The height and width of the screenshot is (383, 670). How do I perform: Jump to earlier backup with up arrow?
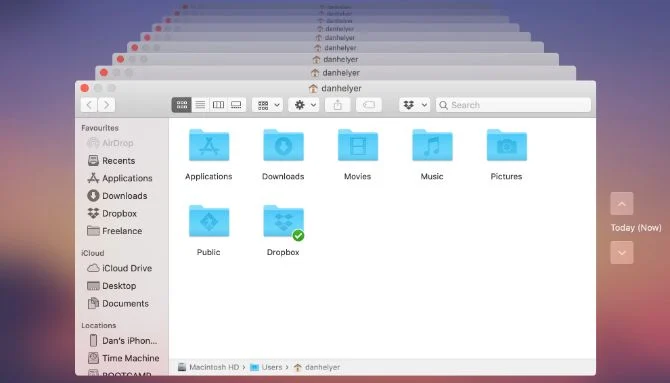click(622, 203)
